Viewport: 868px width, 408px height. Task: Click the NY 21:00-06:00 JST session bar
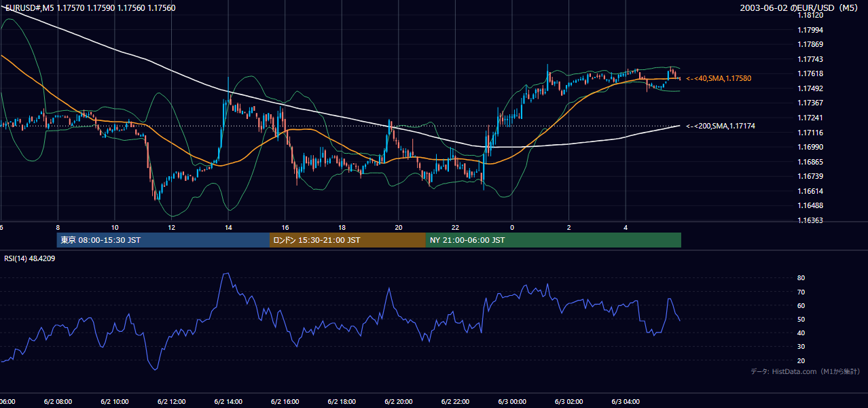pos(554,240)
